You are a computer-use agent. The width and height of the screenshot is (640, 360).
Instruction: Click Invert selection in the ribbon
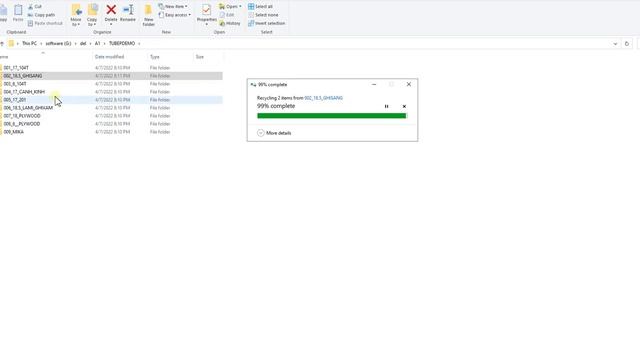267,23
